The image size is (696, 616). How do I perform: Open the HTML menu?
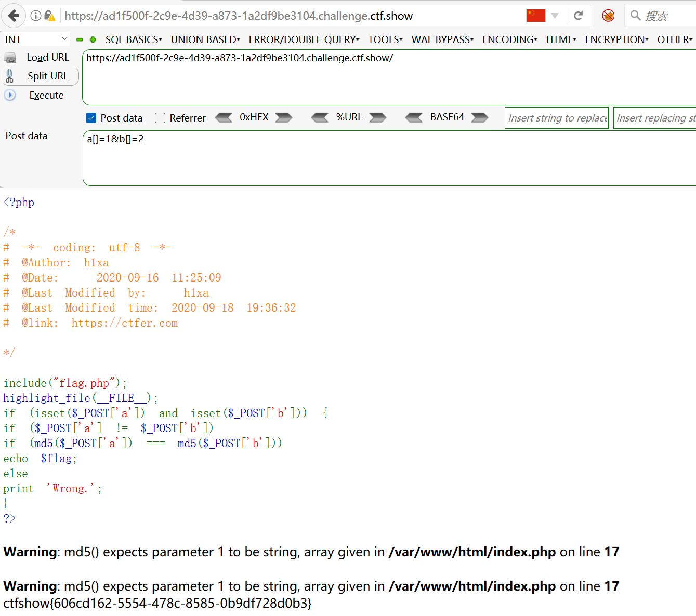click(561, 39)
